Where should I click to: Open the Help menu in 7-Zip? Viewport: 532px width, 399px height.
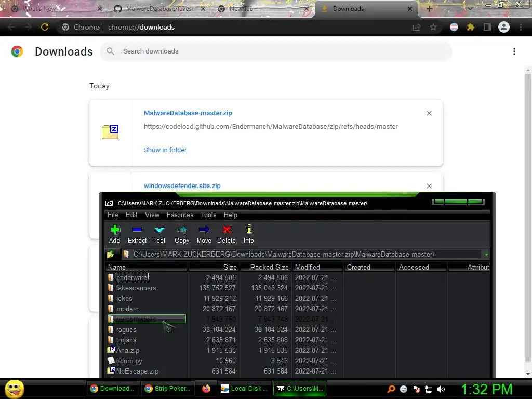(x=230, y=215)
